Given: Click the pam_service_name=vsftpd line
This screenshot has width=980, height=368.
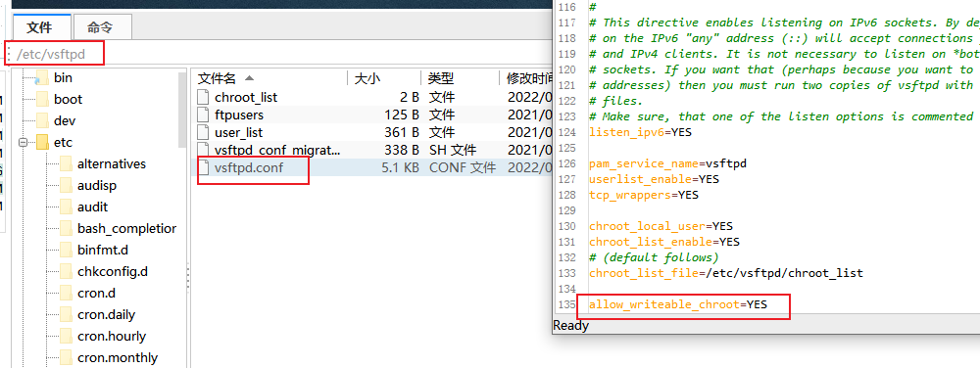Looking at the screenshot, I should click(x=667, y=163).
